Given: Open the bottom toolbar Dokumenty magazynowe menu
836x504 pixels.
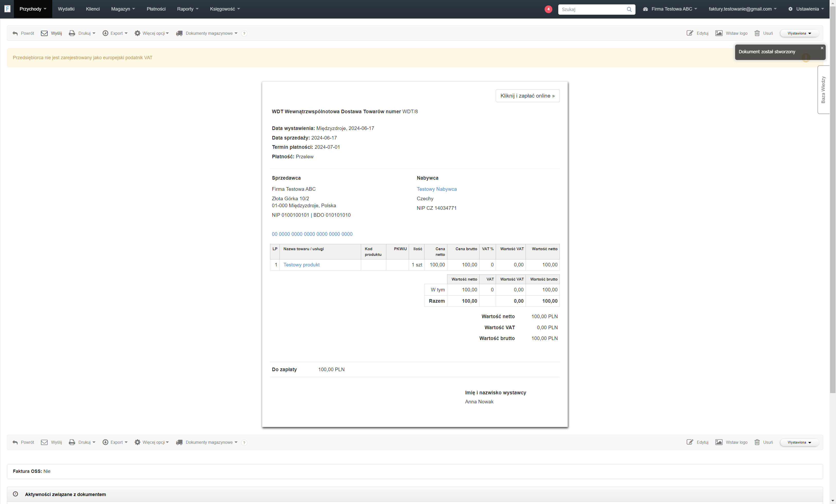Looking at the screenshot, I should [x=207, y=442].
